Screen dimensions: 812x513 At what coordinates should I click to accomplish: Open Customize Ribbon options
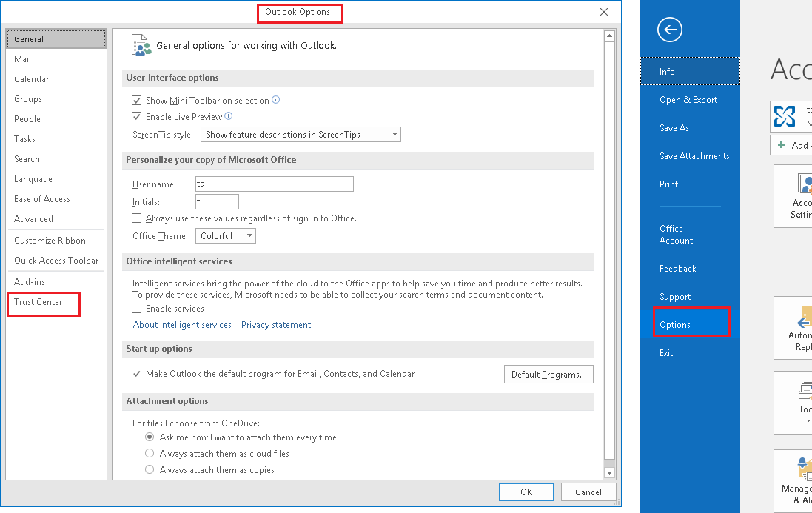[x=56, y=240]
